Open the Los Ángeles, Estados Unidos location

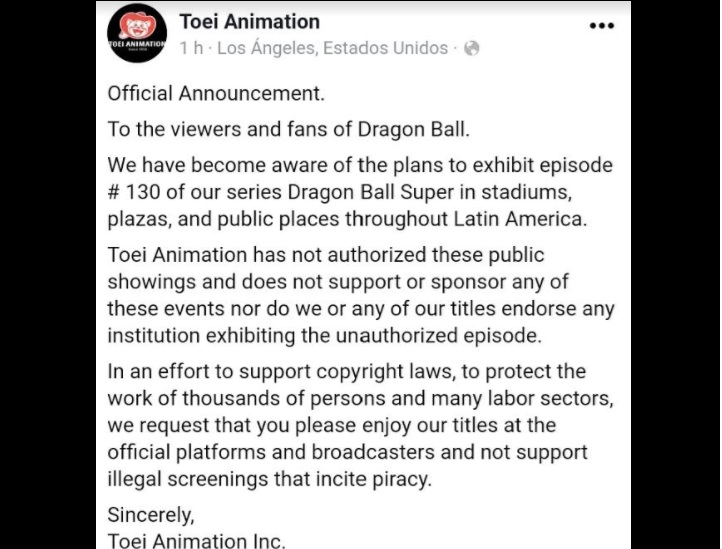[x=332, y=48]
